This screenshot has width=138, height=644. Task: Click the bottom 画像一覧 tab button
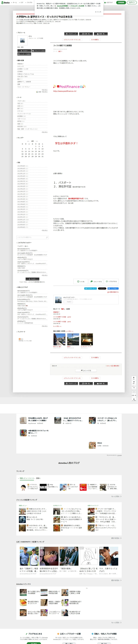point(101,384)
